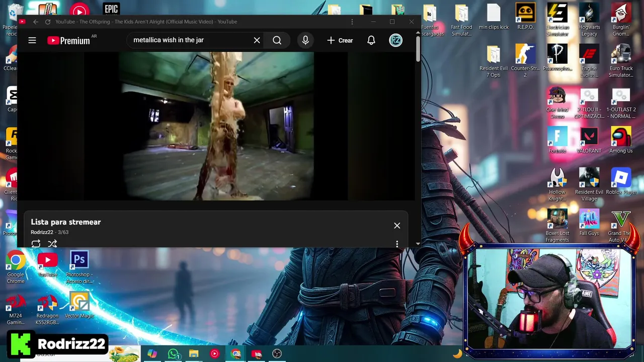The width and height of the screenshot is (644, 362).
Task: Open File Explorer from the taskbar
Action: click(x=194, y=354)
